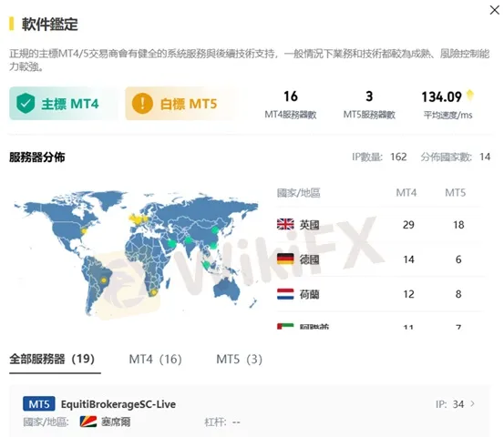
Task: Click the 塞席爾 country name
Action: pos(116,422)
